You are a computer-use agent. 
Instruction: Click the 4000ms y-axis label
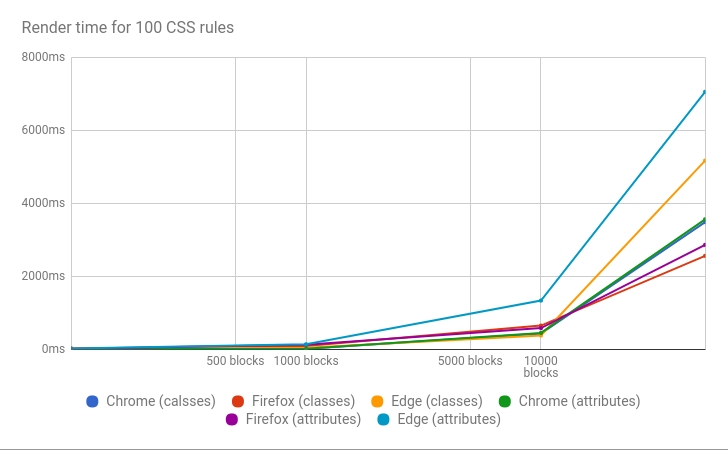click(42, 203)
